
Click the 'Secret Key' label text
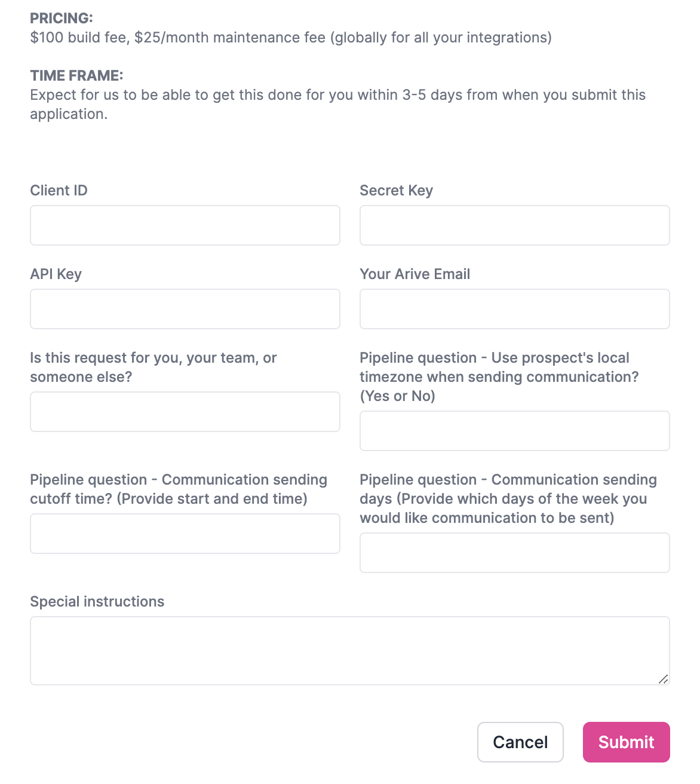point(397,191)
